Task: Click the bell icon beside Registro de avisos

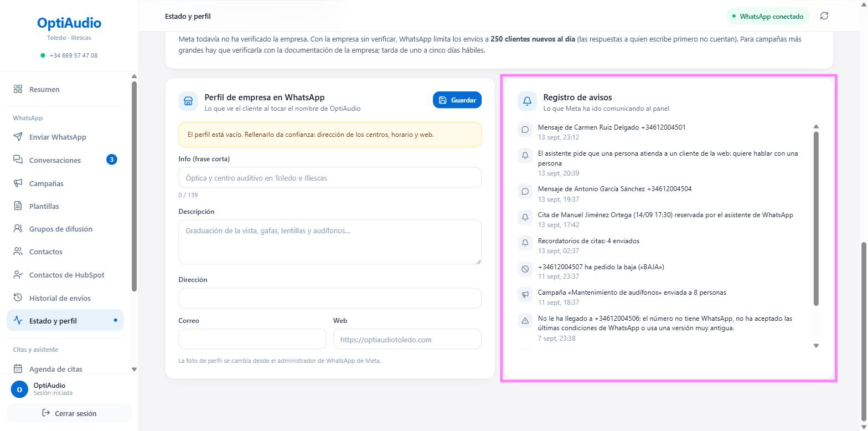Action: pyautogui.click(x=527, y=101)
